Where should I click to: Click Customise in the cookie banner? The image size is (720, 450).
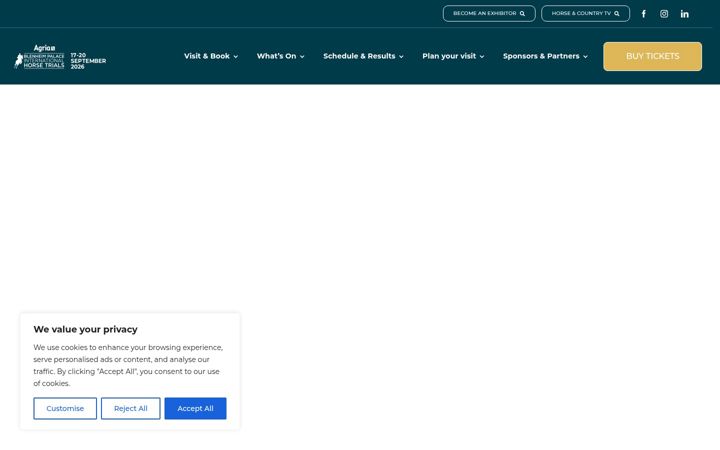(x=65, y=408)
